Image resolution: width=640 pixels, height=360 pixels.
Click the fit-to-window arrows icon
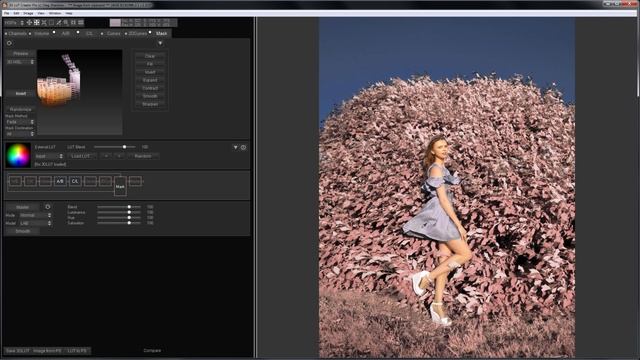(44, 22)
